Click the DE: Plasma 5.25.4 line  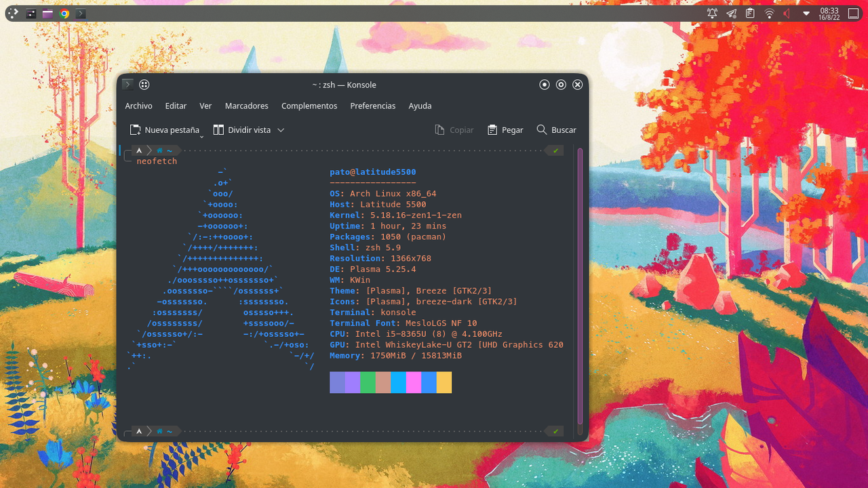point(373,270)
